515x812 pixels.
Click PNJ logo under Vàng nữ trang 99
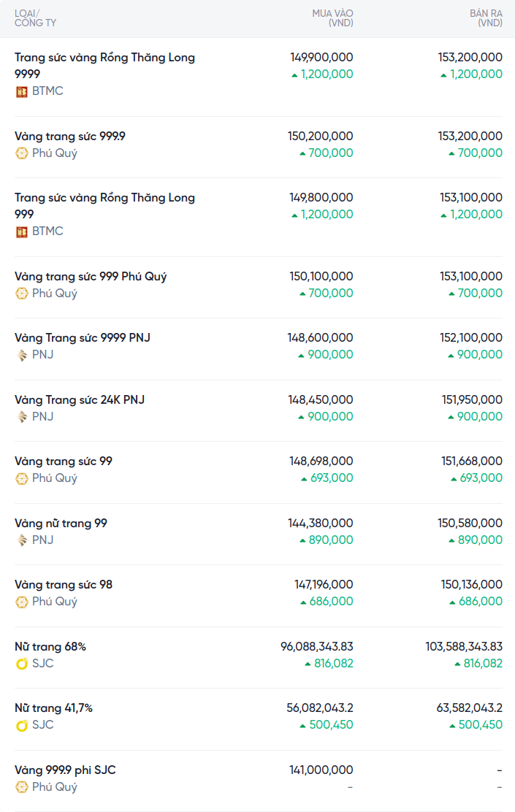point(22,540)
